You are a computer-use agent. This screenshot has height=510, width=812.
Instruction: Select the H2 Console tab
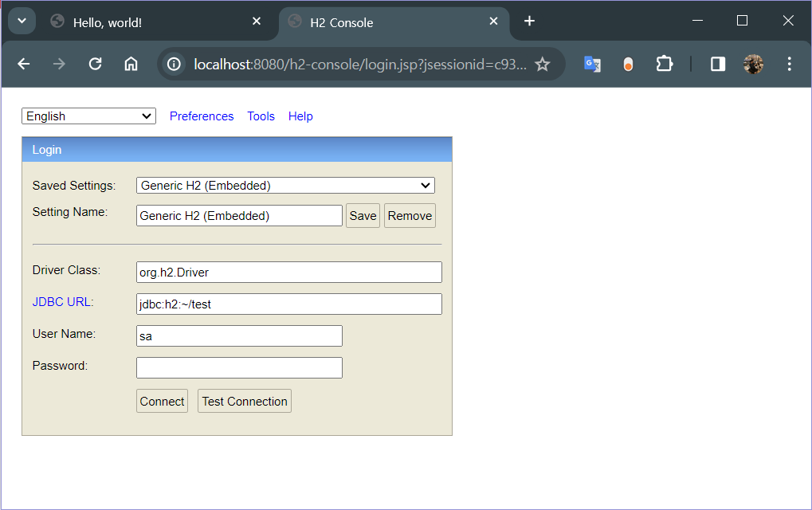[394, 22]
